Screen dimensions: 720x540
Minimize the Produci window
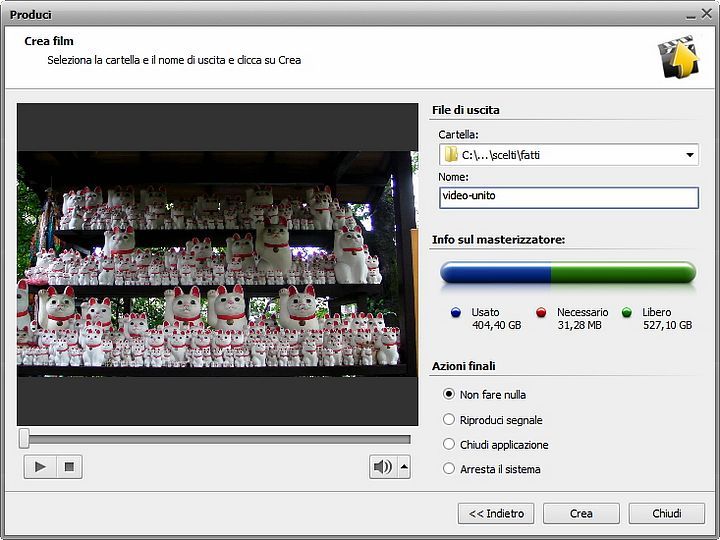[691, 15]
